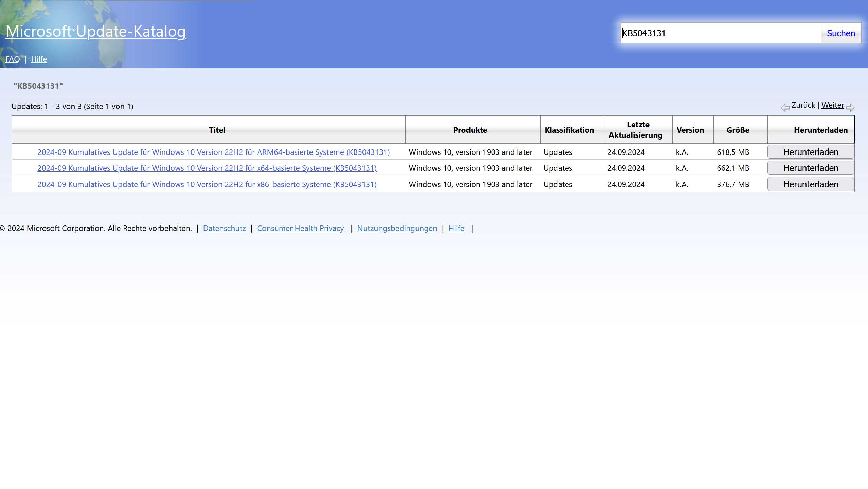Sort results by the Größe column header
Screen dimensions: 868x489
coord(738,130)
